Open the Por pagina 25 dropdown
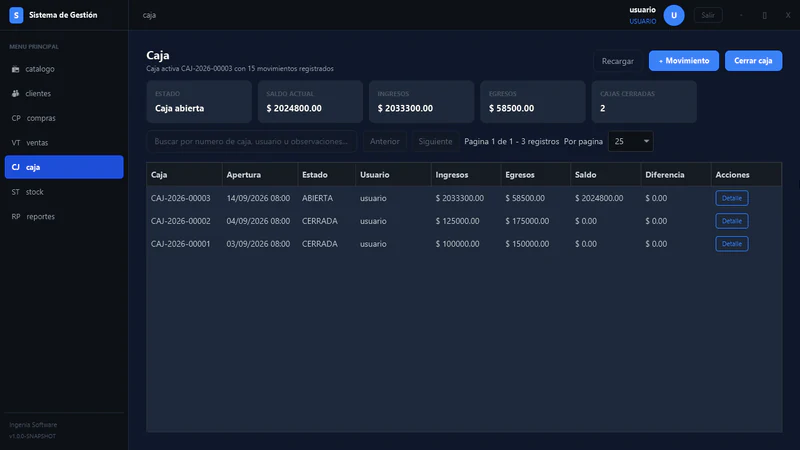This screenshot has height=450, width=800. 631,141
